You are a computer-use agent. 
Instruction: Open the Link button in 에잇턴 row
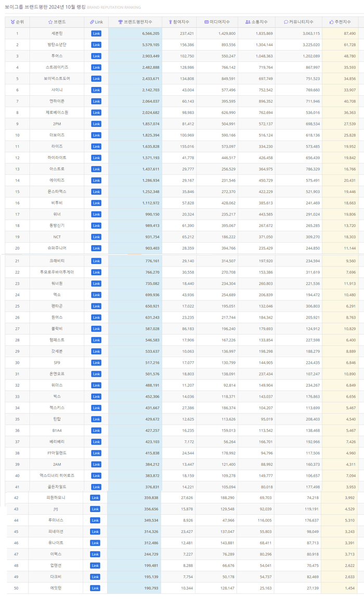pos(95,588)
